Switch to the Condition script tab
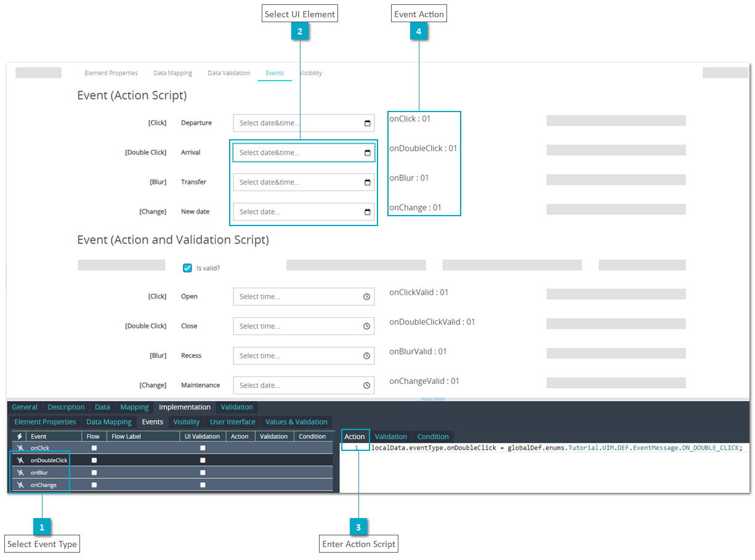755x560 pixels. tap(434, 437)
